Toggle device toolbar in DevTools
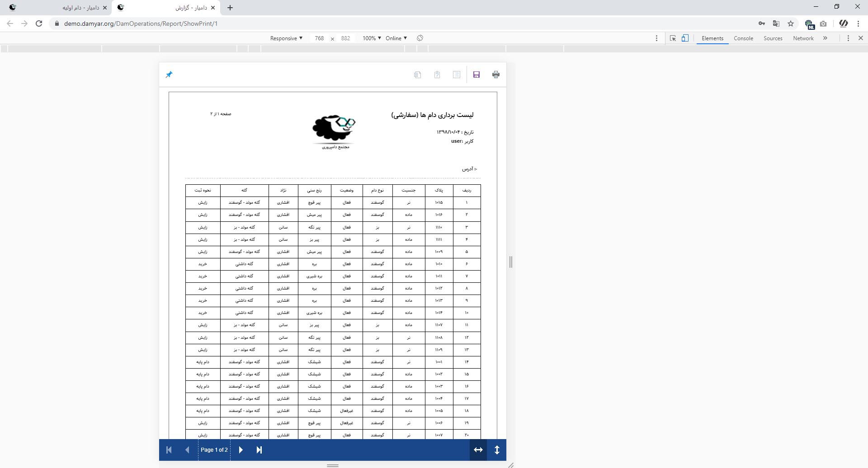Viewport: 868px width, 468px height. (x=685, y=38)
